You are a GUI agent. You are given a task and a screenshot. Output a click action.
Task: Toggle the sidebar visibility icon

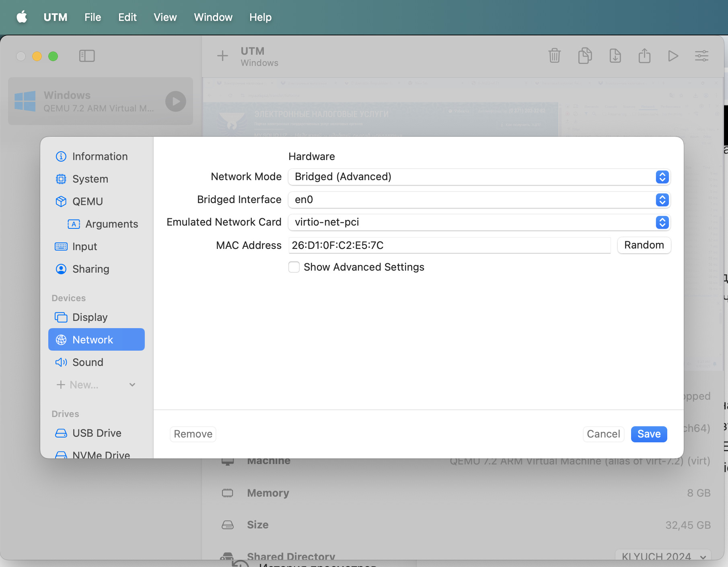tap(87, 56)
